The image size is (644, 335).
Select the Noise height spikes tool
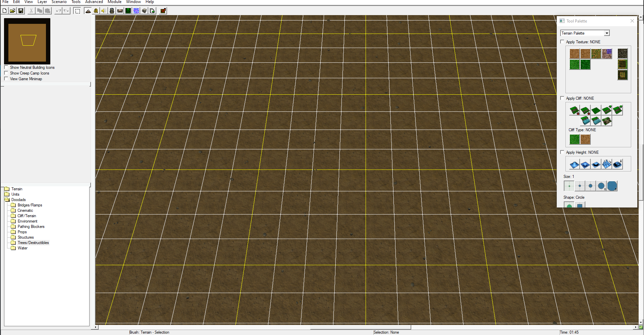[607, 164]
